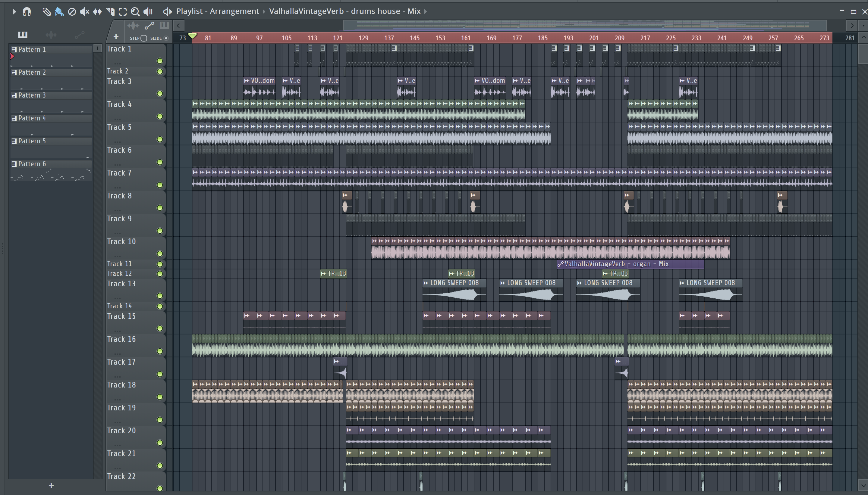Screen dimensions: 868x495
Task: Open Track 7 options dots
Action: [118, 188]
